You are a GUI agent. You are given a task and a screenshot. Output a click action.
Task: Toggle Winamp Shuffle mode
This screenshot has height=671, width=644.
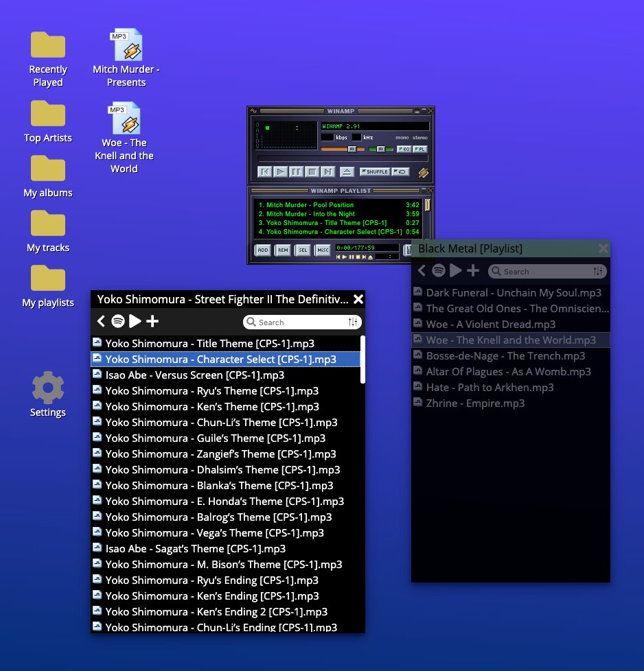click(375, 172)
